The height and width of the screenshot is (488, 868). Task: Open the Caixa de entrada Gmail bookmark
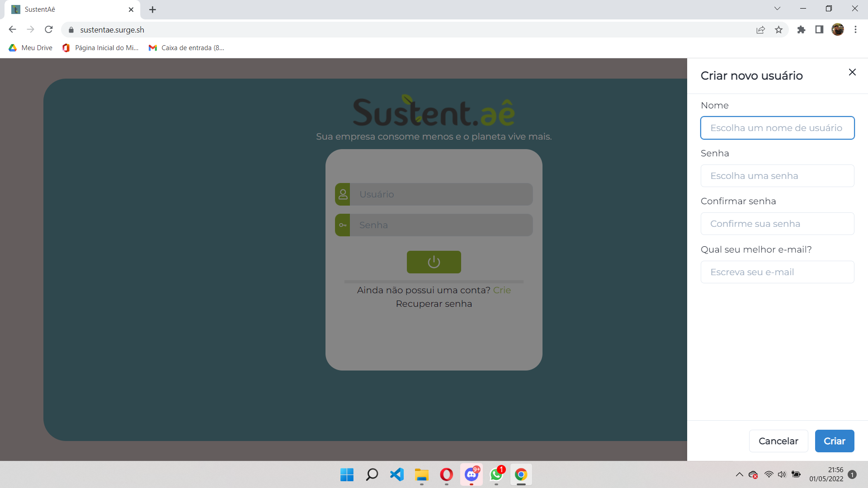click(x=187, y=48)
